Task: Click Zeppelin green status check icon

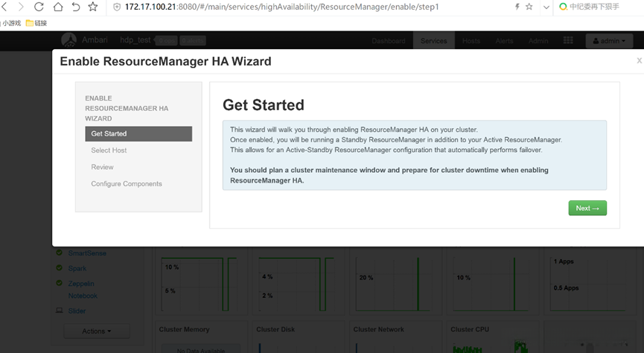Action: [59, 283]
